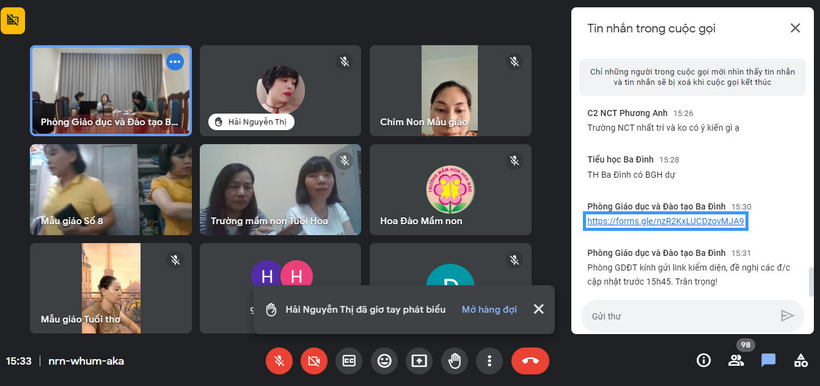Screen dimensions: 820x386
Task: End the call with the red hang-up button
Action: 530,361
